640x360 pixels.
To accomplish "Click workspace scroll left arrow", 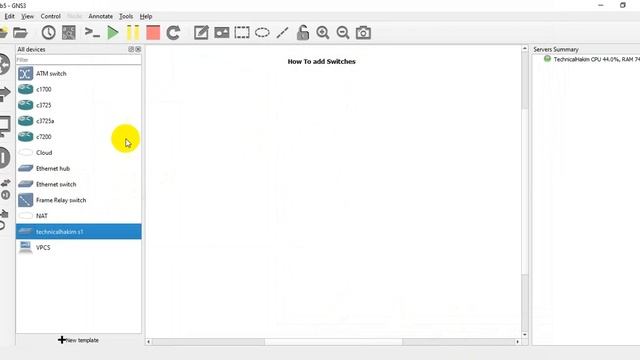I will point(149,342).
